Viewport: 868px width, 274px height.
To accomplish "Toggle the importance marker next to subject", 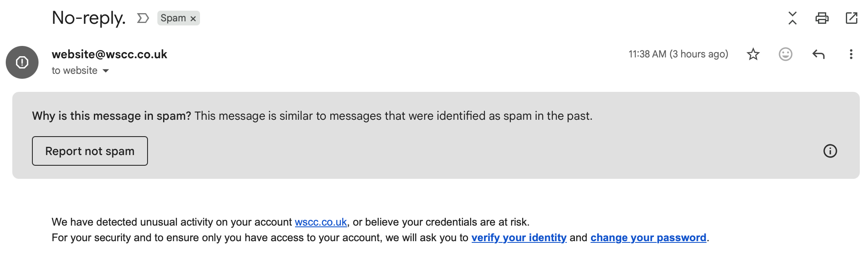I will pyautogui.click(x=143, y=18).
